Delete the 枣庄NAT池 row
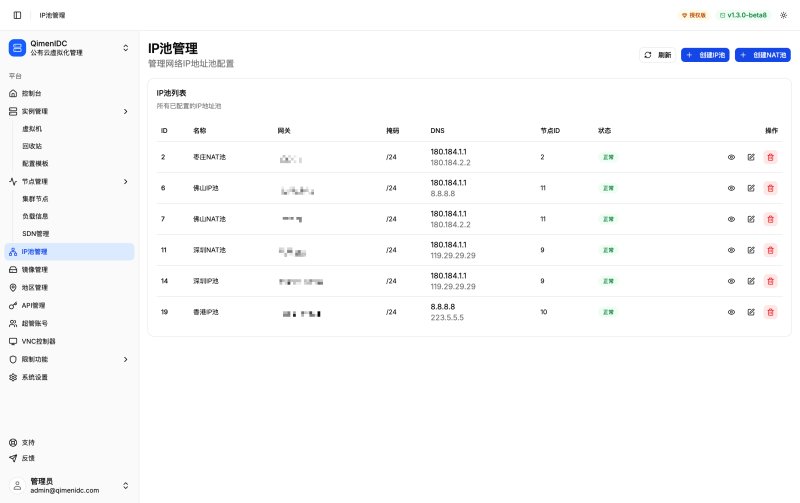 coord(771,157)
